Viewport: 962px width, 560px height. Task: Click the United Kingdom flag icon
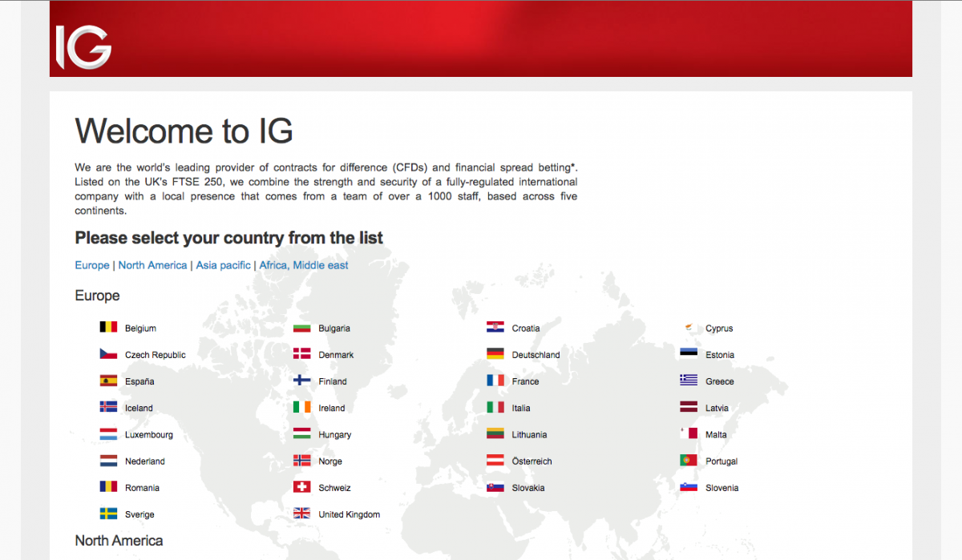[x=302, y=514]
